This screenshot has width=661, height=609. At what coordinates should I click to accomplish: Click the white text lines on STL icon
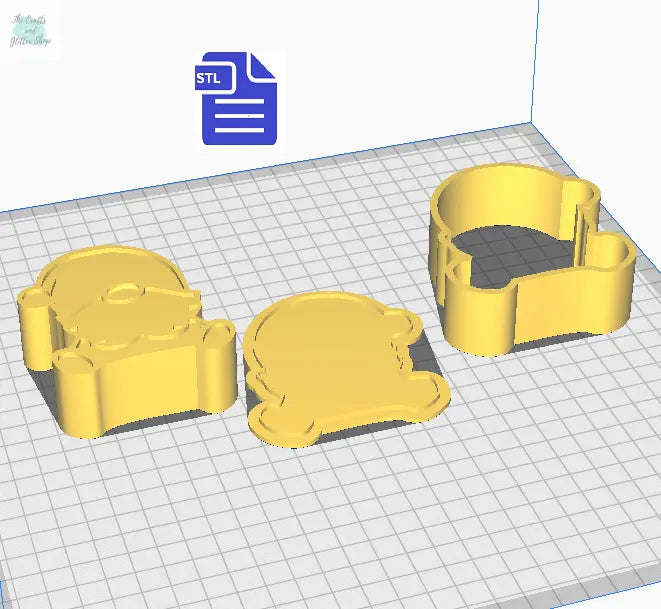point(239,118)
